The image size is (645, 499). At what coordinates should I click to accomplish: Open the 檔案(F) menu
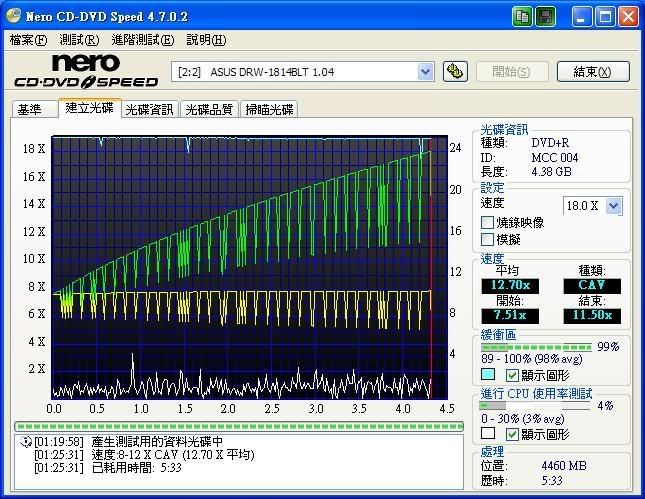coord(28,40)
